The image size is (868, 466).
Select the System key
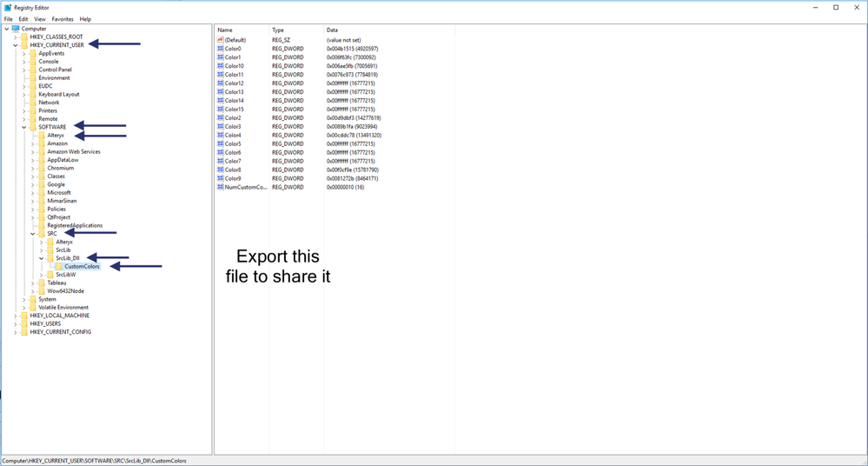point(47,299)
